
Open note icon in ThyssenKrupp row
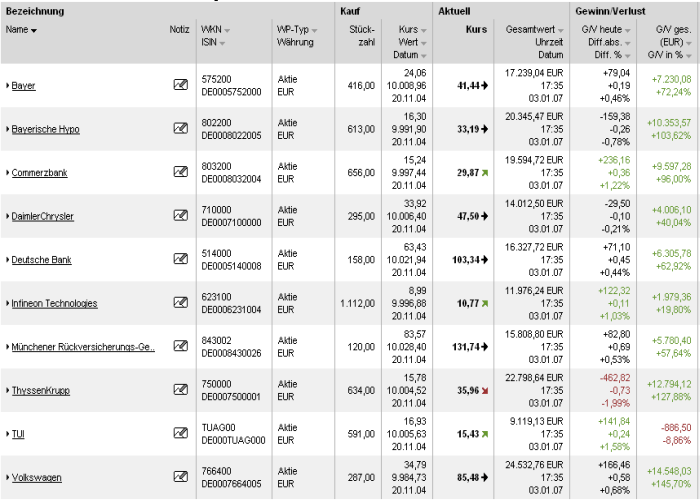click(x=180, y=389)
